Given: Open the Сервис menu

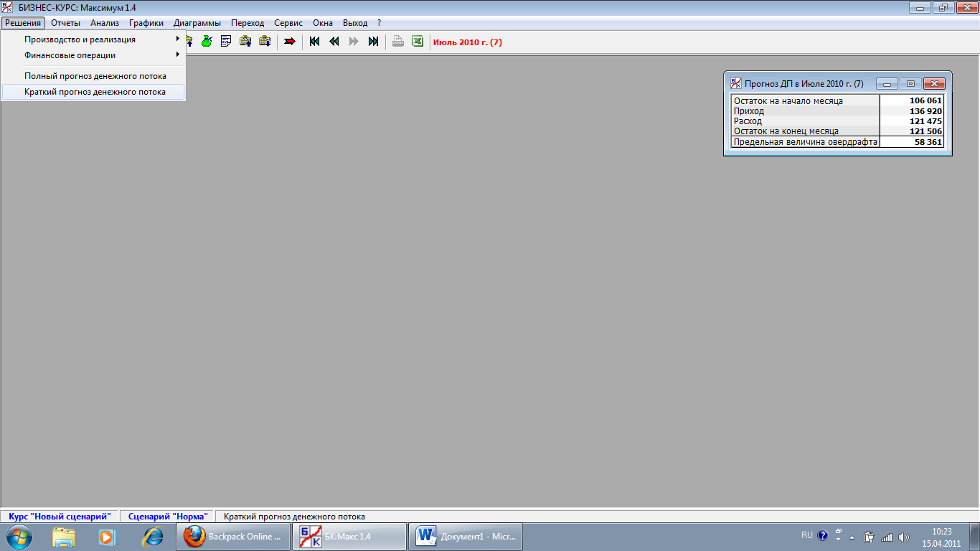Looking at the screenshot, I should (288, 23).
